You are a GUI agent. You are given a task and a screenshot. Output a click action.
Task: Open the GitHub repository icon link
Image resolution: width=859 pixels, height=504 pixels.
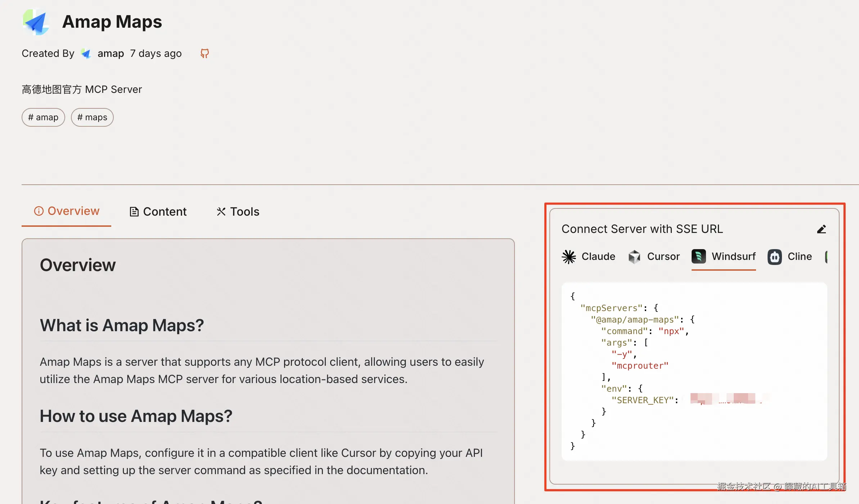pyautogui.click(x=204, y=54)
